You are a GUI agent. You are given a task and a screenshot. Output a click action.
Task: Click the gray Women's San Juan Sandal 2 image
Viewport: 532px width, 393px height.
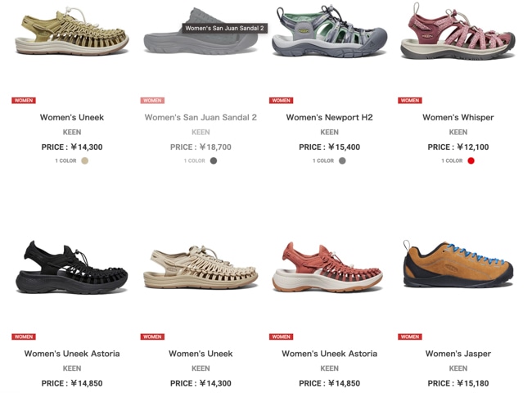pyautogui.click(x=201, y=31)
